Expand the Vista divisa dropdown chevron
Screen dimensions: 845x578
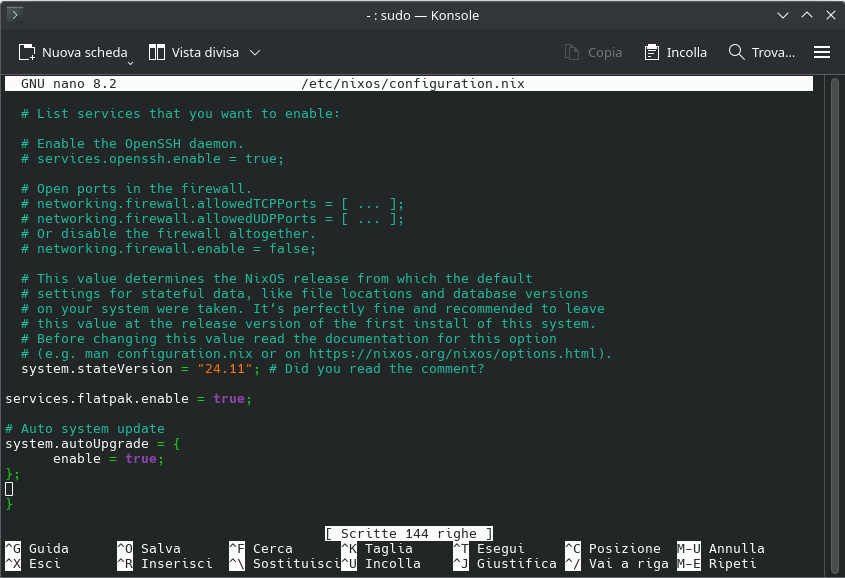point(255,52)
